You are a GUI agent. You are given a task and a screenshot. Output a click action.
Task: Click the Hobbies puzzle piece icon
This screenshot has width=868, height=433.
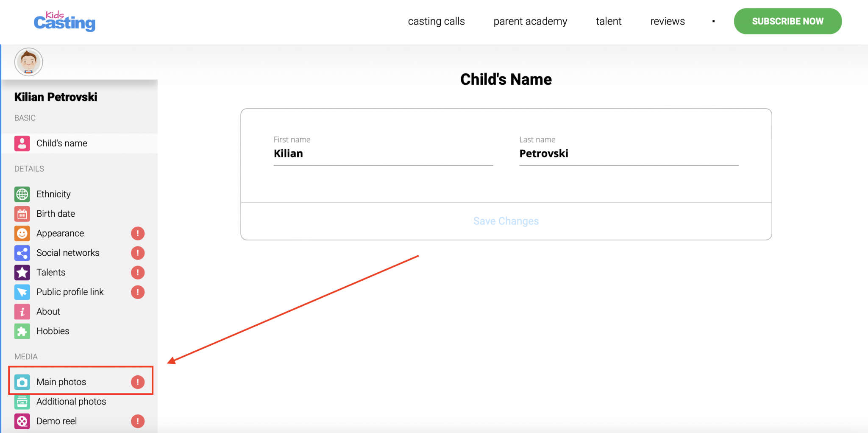click(22, 331)
